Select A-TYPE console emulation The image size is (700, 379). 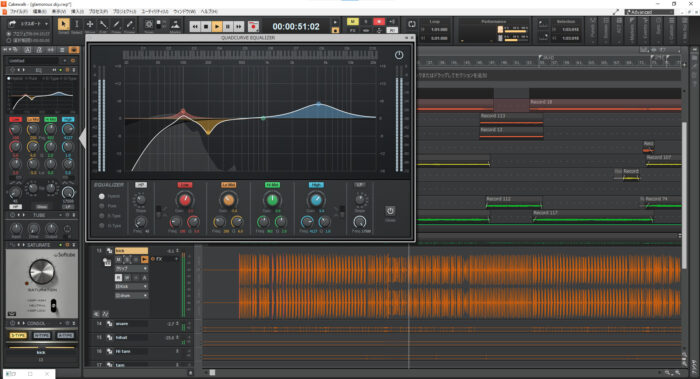[65, 335]
